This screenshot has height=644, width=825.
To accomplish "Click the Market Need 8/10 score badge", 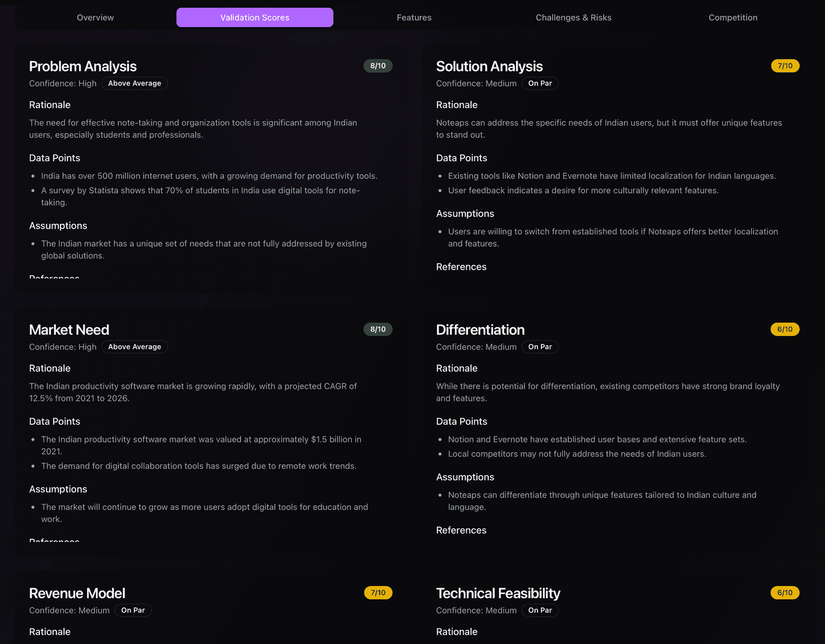I will click(378, 329).
